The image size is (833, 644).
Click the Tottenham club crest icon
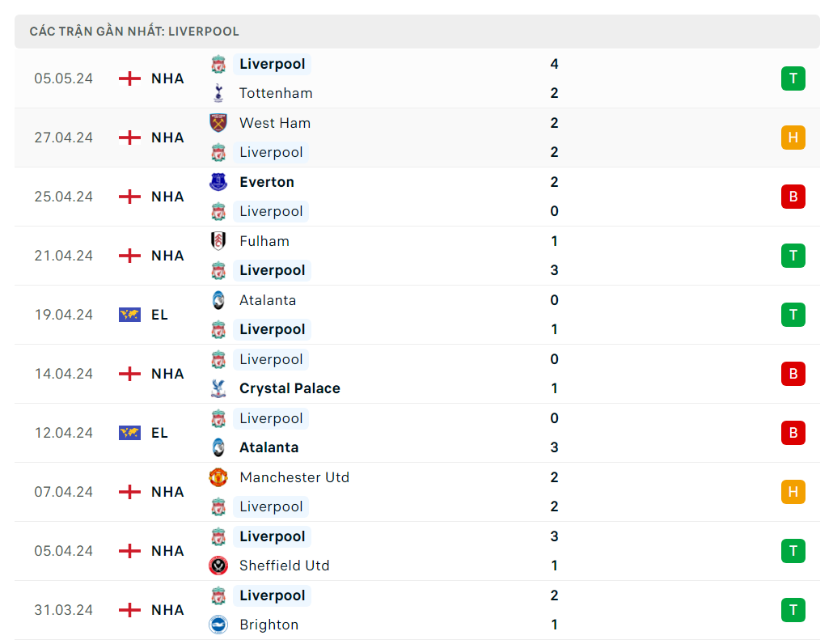point(218,93)
